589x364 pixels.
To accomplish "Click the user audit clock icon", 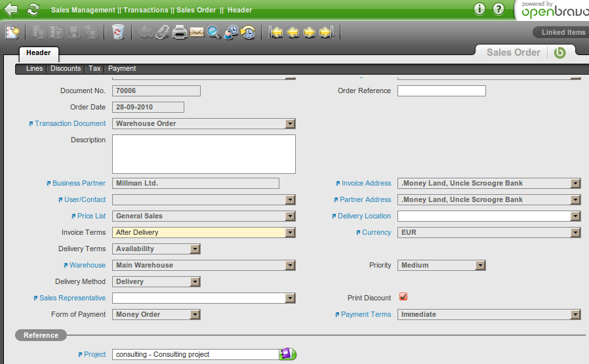I will coord(231,32).
